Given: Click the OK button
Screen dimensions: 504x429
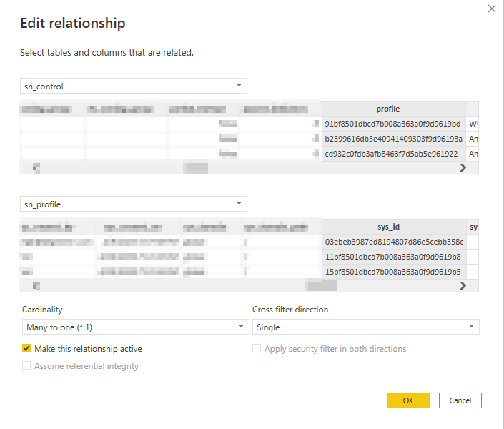Looking at the screenshot, I should pyautogui.click(x=408, y=400).
